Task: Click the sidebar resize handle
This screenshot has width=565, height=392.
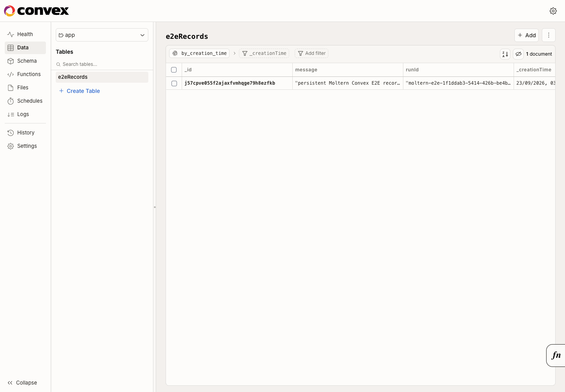Action: (155, 207)
